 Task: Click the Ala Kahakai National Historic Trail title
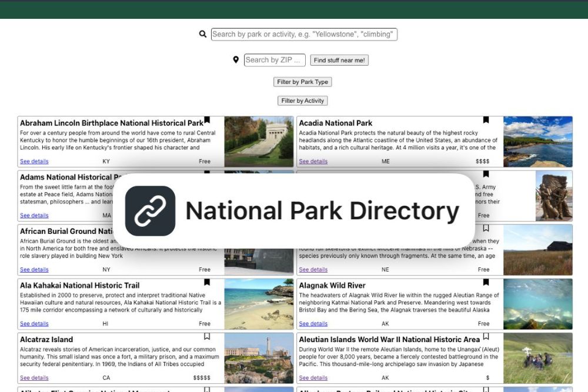pos(79,285)
